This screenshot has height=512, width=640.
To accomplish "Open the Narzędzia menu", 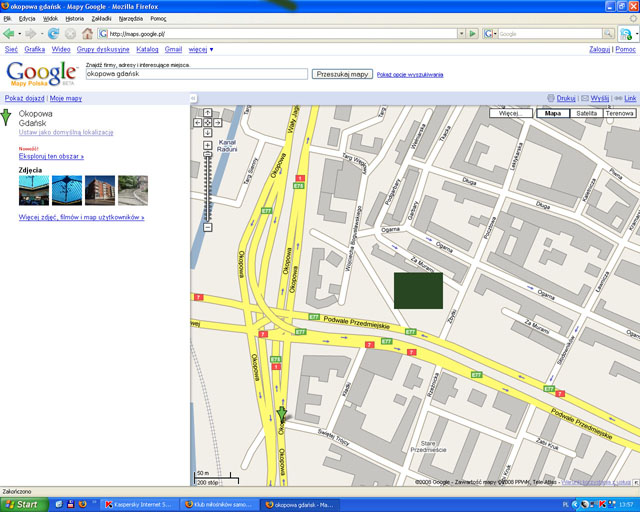I will pos(130,18).
